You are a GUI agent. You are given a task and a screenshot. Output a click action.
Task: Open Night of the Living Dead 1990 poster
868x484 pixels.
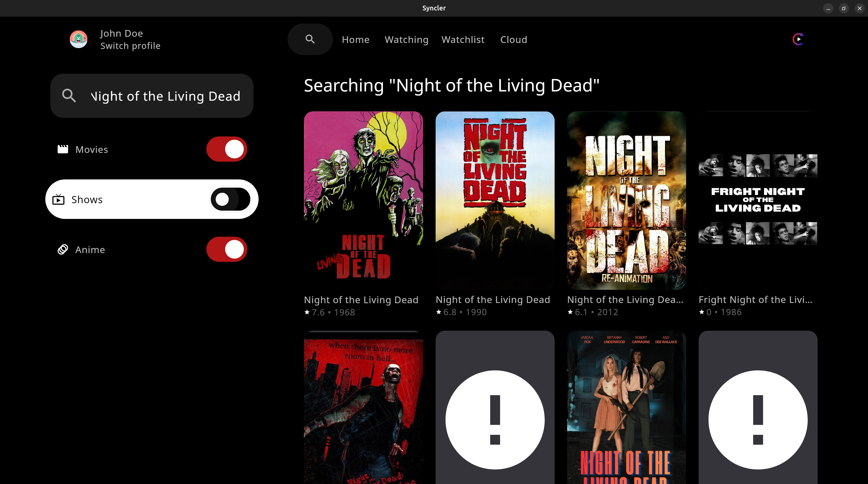click(495, 200)
